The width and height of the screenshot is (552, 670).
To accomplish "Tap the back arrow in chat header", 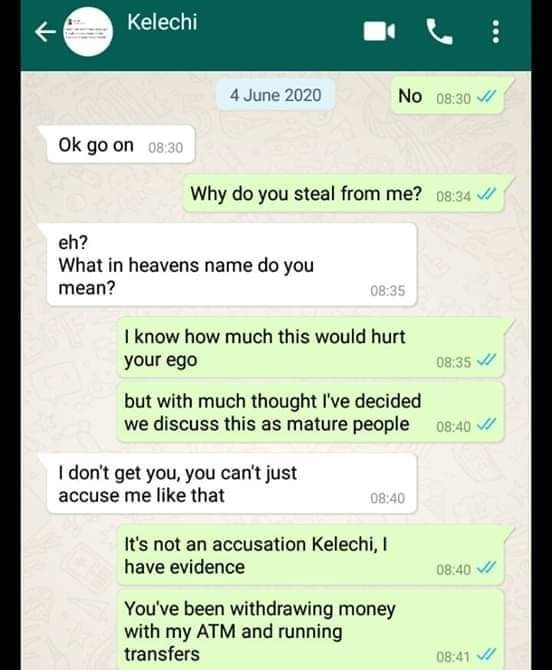I will 45,32.
